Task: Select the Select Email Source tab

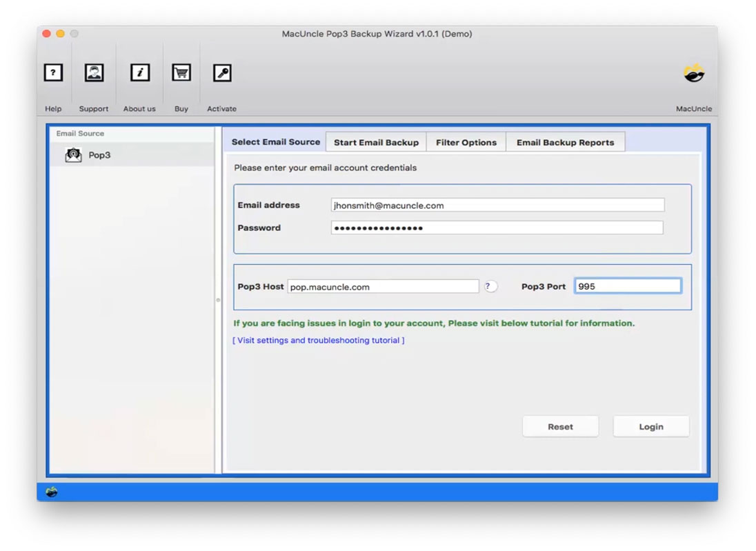Action: point(275,142)
